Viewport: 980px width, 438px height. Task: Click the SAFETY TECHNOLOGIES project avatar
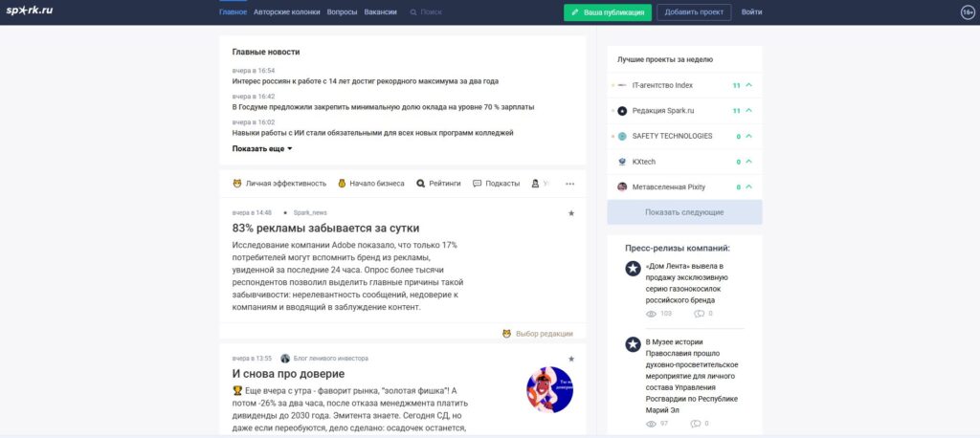point(622,136)
